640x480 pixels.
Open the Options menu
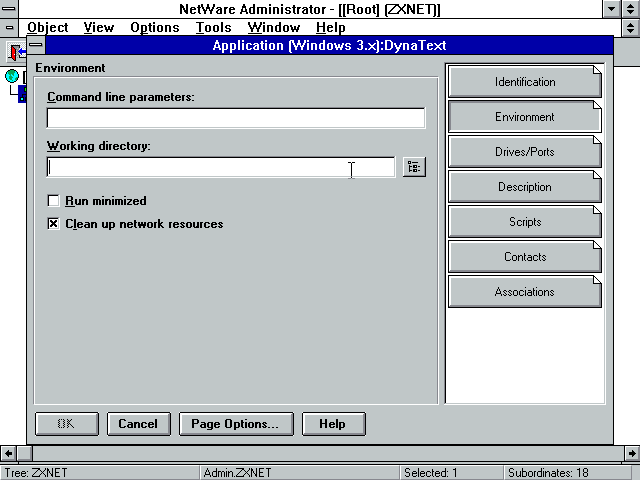coord(155,27)
